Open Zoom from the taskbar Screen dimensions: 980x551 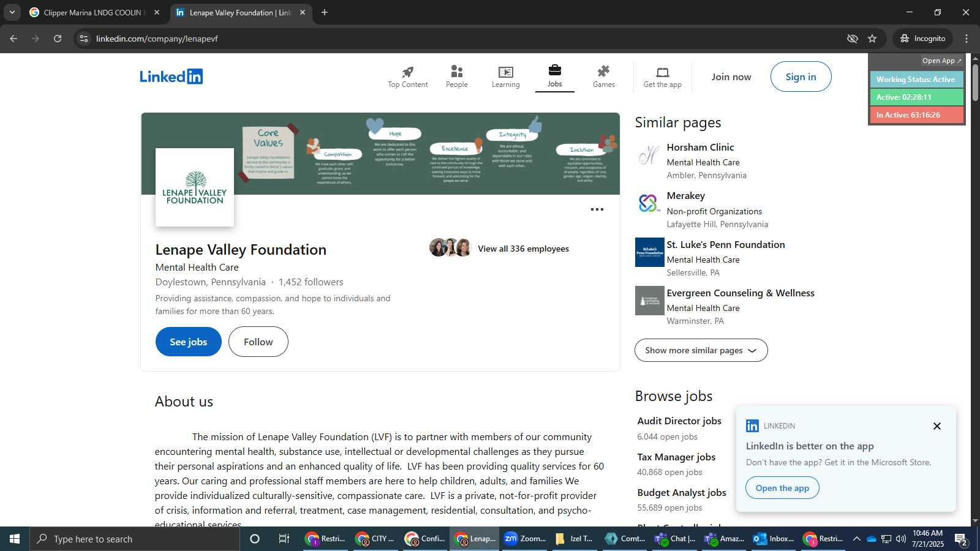524,539
